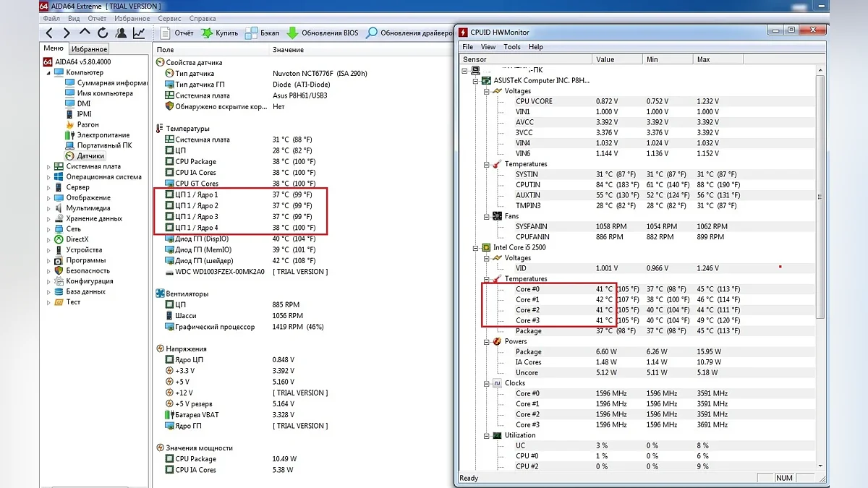Viewport: 868px width, 488px height.
Task: Select Датчики in the AIDA64 tree
Action: click(x=85, y=156)
